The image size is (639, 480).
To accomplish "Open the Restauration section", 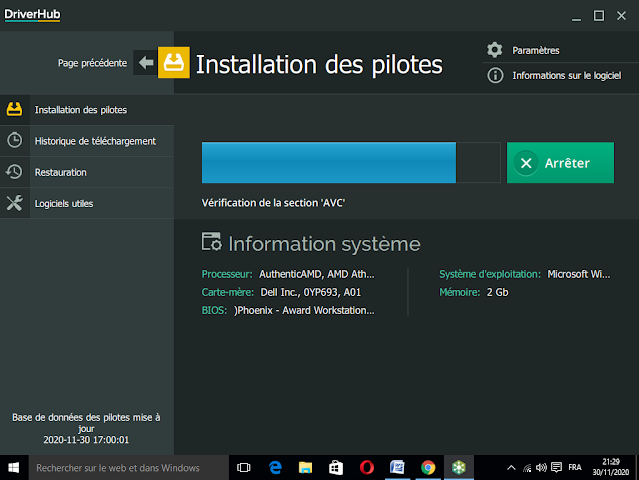I will [87, 172].
